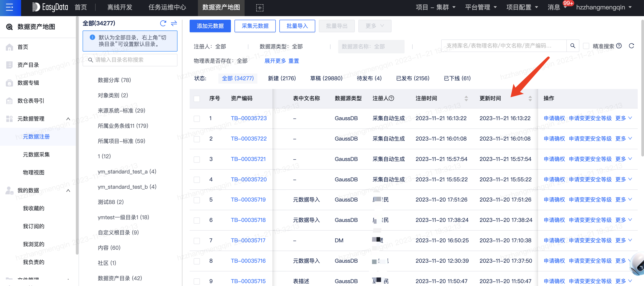644x286 pixels.
Task: Check row TB-00035720
Action: [x=197, y=180]
